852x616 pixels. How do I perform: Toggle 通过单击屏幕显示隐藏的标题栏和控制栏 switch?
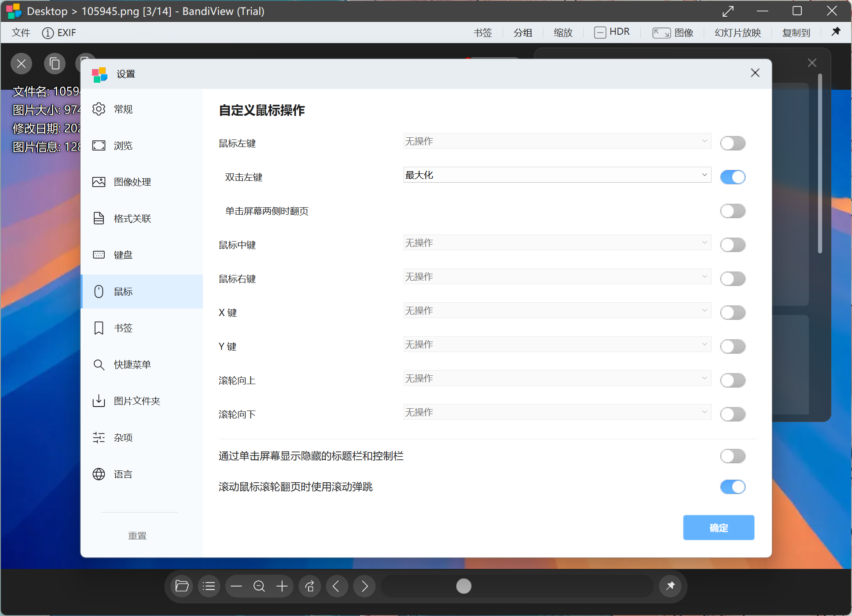click(733, 456)
